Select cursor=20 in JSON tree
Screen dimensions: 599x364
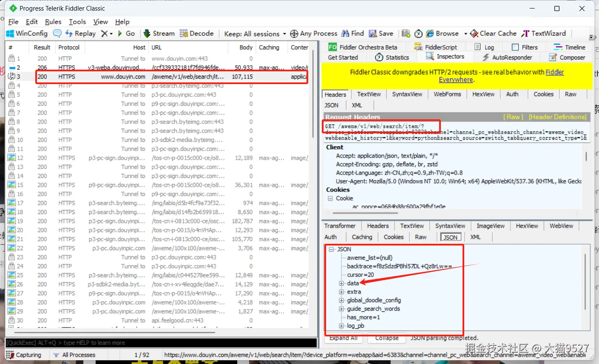coord(361,275)
